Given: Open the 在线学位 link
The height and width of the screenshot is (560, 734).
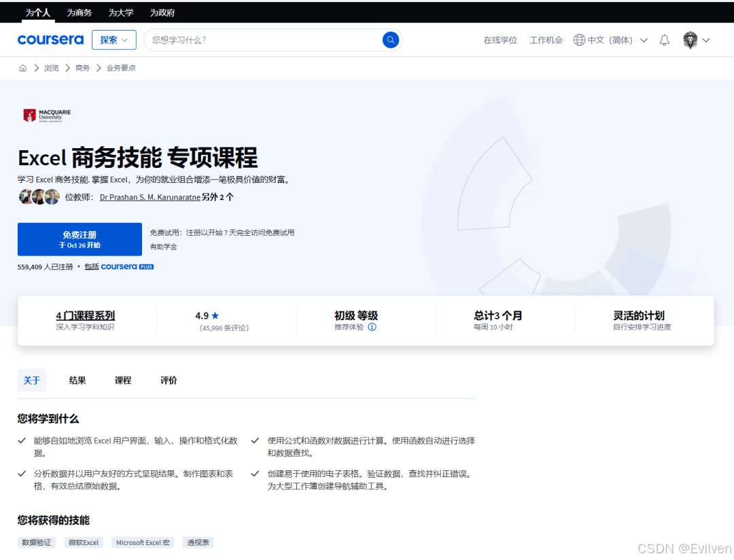Looking at the screenshot, I should pos(500,40).
